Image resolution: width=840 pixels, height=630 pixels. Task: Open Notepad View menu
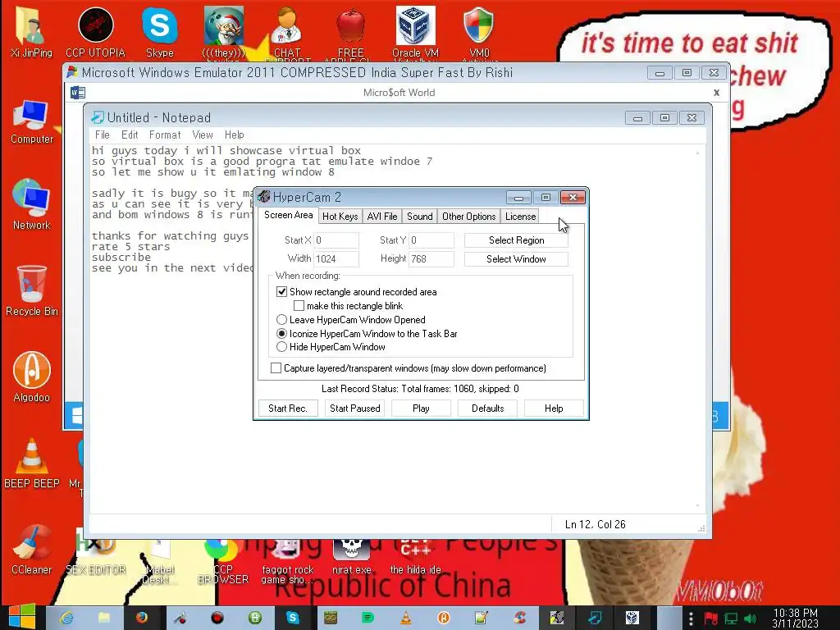tap(203, 135)
